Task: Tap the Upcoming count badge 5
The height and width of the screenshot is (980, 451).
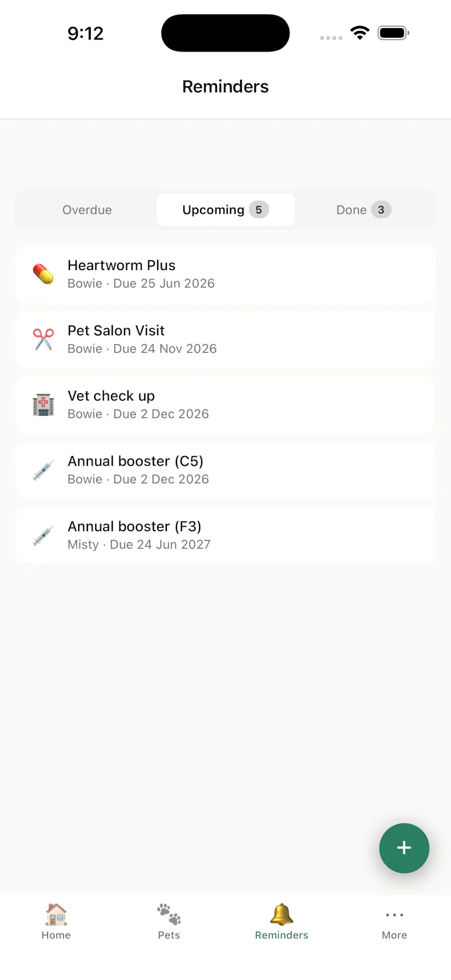Action: [x=259, y=210]
